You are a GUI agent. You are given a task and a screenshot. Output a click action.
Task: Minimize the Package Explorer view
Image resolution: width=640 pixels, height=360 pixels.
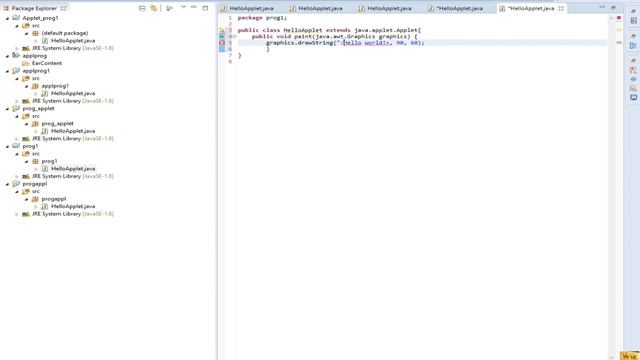click(x=194, y=7)
